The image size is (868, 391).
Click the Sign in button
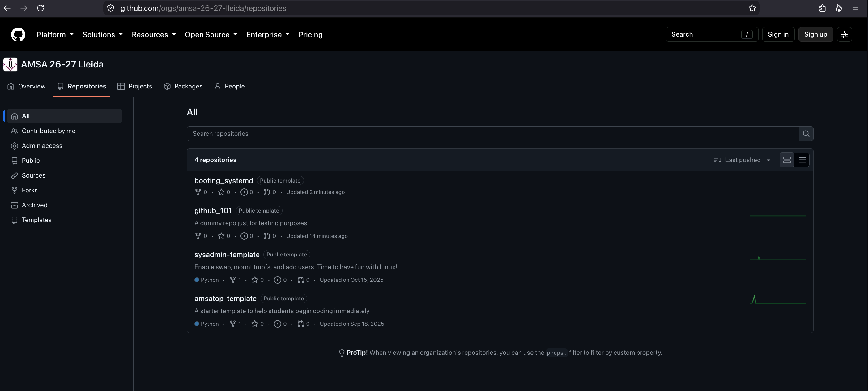tap(778, 34)
